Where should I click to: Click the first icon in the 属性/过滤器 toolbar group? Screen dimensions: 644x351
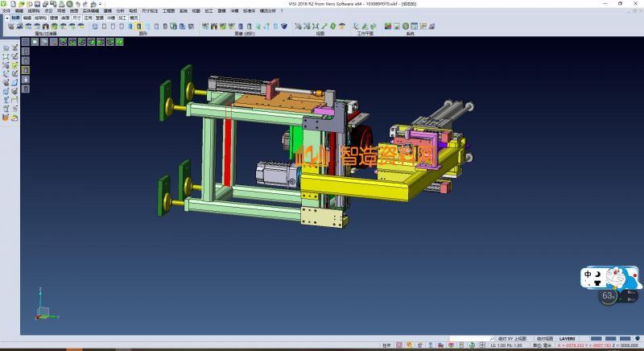(10, 26)
